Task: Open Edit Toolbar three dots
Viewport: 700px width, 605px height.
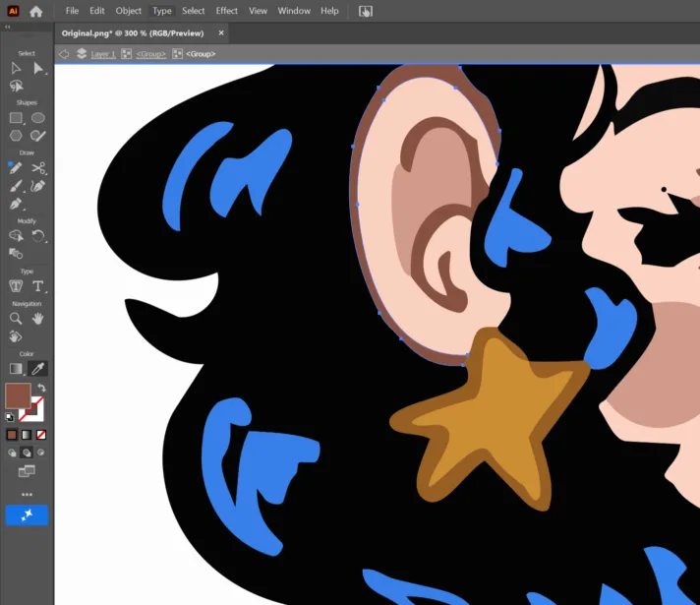Action: point(27,494)
